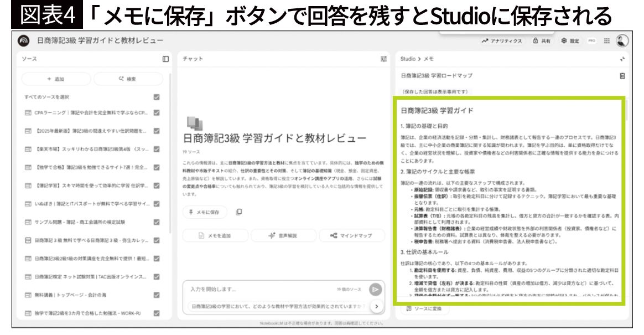Collapse the sources panel with sidebar icon

165,59
